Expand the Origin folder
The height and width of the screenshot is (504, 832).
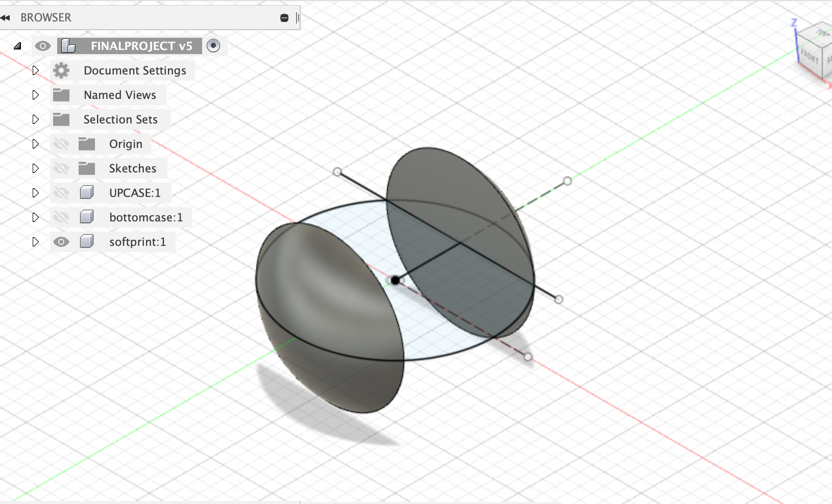pyautogui.click(x=35, y=144)
